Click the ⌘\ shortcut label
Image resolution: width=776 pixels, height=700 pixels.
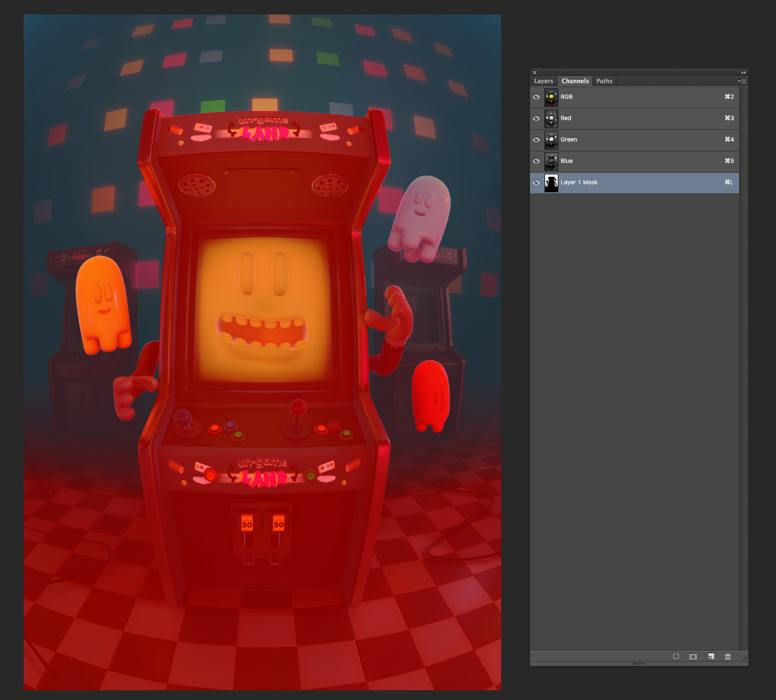coord(728,183)
